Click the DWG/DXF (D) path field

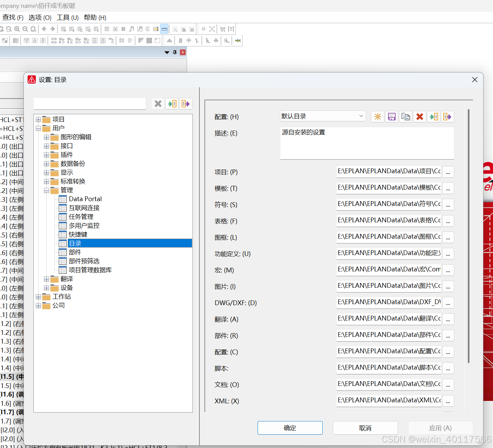click(389, 302)
